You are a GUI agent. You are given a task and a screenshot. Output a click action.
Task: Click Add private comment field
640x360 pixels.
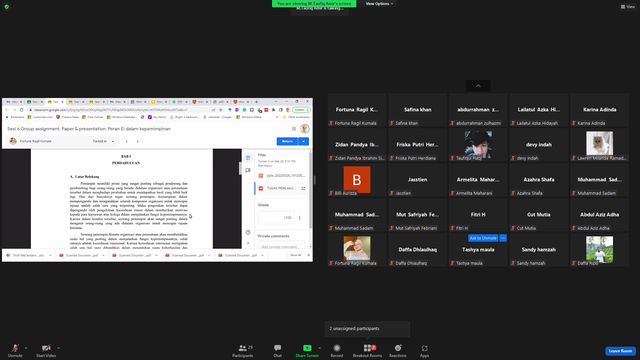pos(281,247)
